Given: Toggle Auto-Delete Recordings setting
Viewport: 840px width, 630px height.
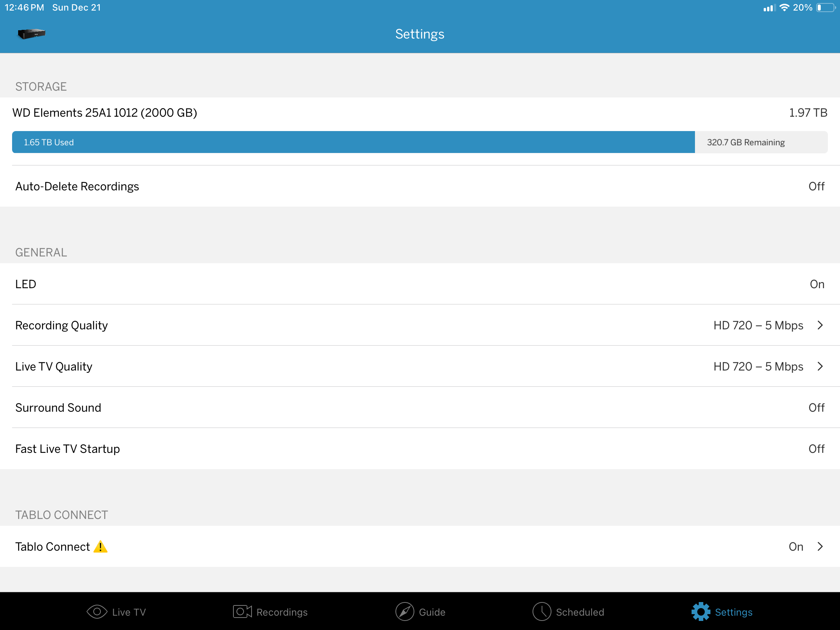Looking at the screenshot, I should point(816,187).
